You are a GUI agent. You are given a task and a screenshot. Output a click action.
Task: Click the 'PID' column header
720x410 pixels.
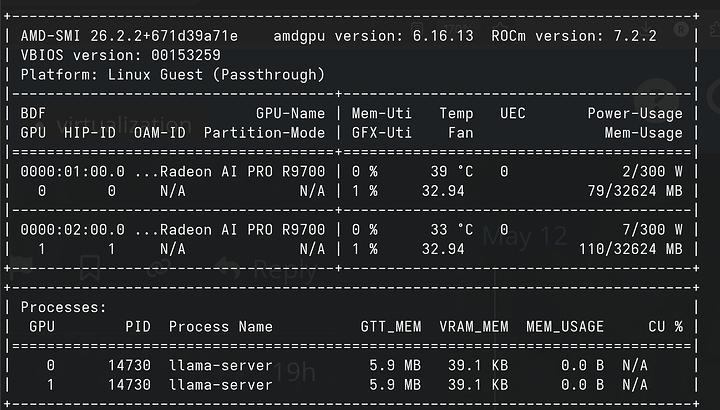(x=138, y=326)
